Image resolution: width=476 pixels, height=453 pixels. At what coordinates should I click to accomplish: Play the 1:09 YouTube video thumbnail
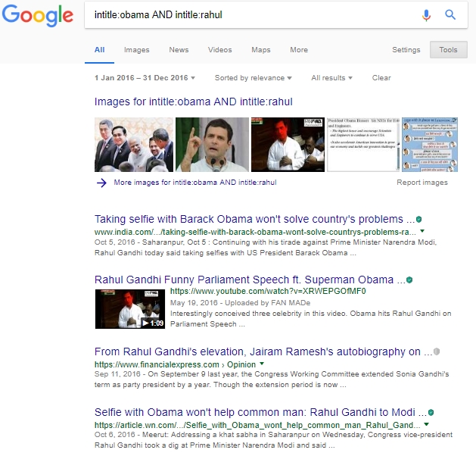click(x=130, y=309)
